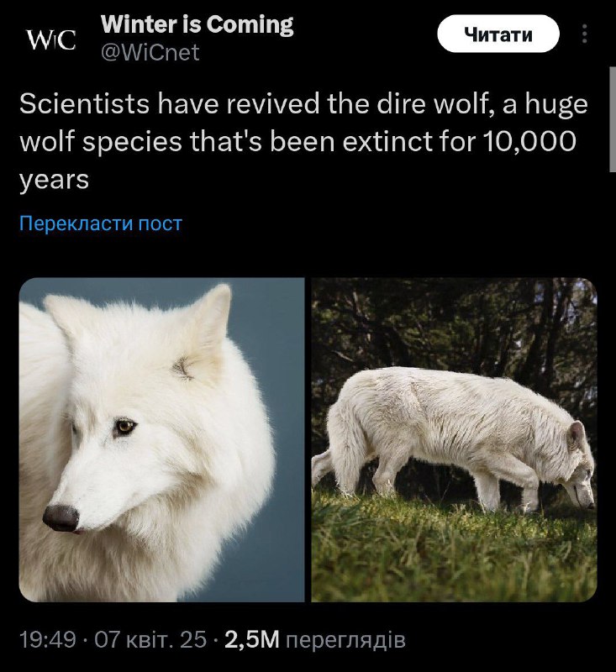
Task: Click the wolf's nose in left photo
Action: [x=61, y=517]
